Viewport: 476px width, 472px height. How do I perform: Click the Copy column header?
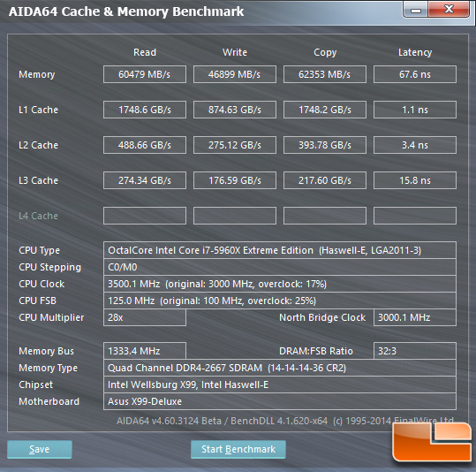(325, 53)
